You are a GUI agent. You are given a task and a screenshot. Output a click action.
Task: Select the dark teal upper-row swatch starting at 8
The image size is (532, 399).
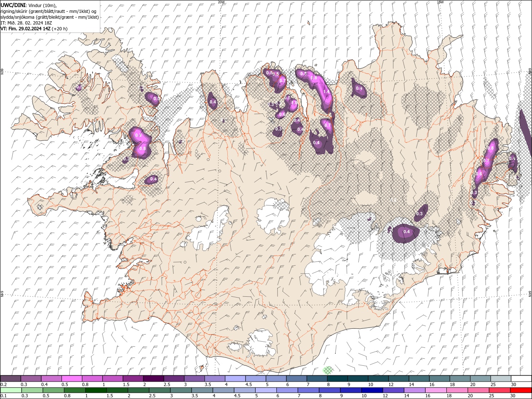click(x=337, y=379)
